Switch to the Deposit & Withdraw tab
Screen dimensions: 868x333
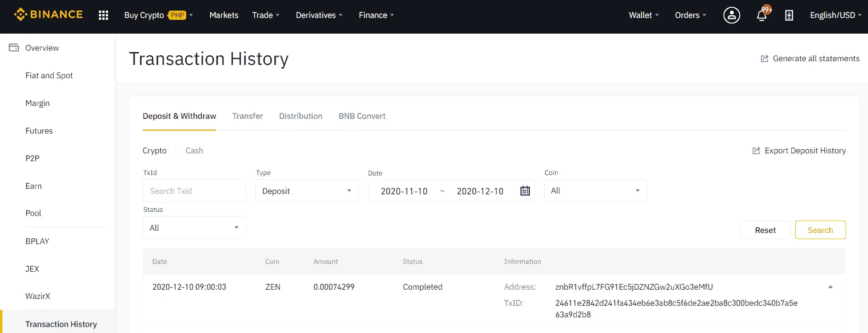[179, 116]
